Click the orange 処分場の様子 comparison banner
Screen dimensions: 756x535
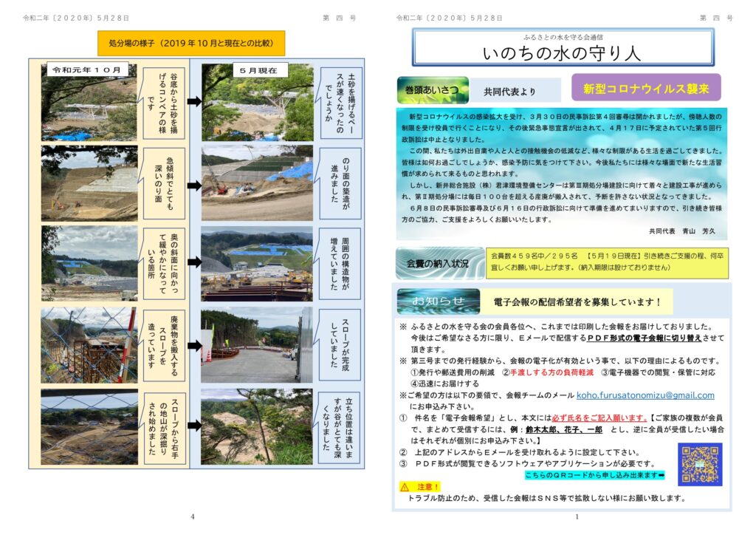[191, 44]
